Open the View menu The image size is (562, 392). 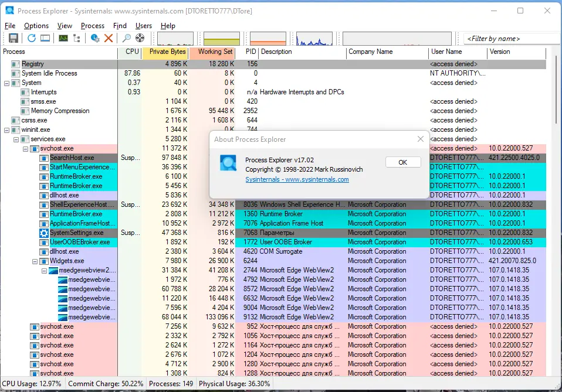[x=65, y=26]
